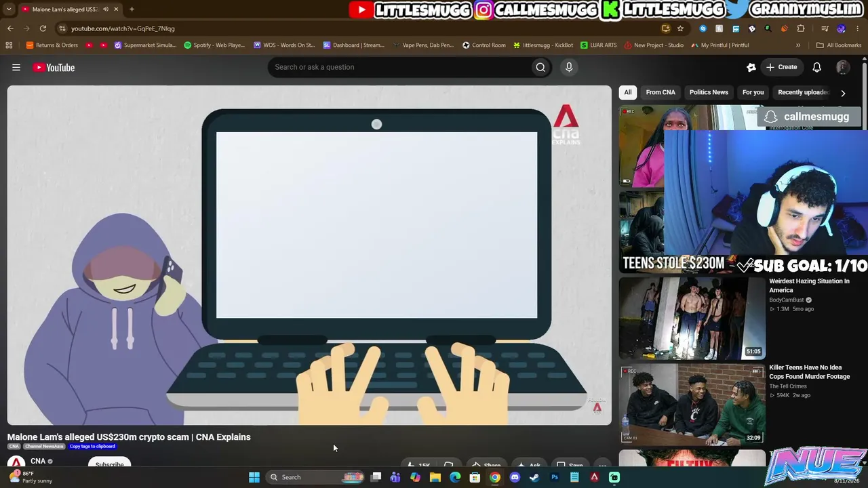Start voice search with the microphone
The image size is (868, 488).
[x=569, y=67]
